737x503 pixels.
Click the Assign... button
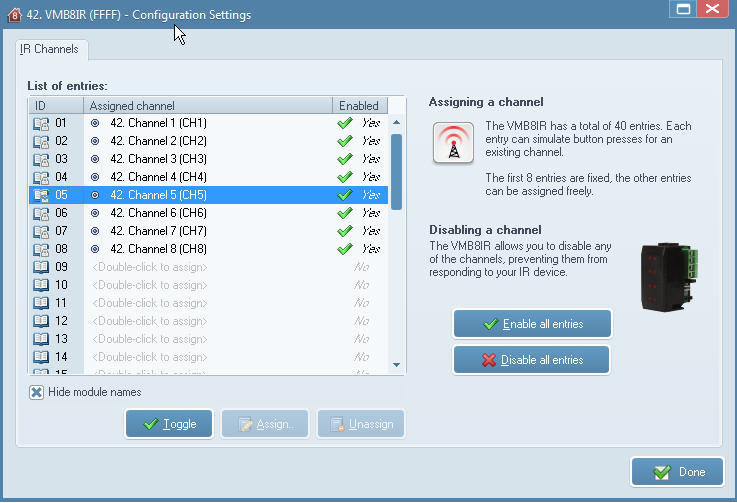pos(265,424)
